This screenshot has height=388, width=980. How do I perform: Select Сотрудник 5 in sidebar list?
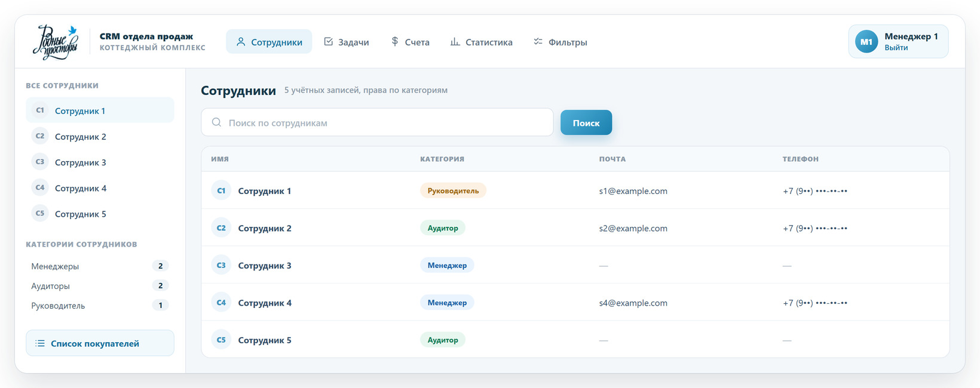pyautogui.click(x=100, y=213)
